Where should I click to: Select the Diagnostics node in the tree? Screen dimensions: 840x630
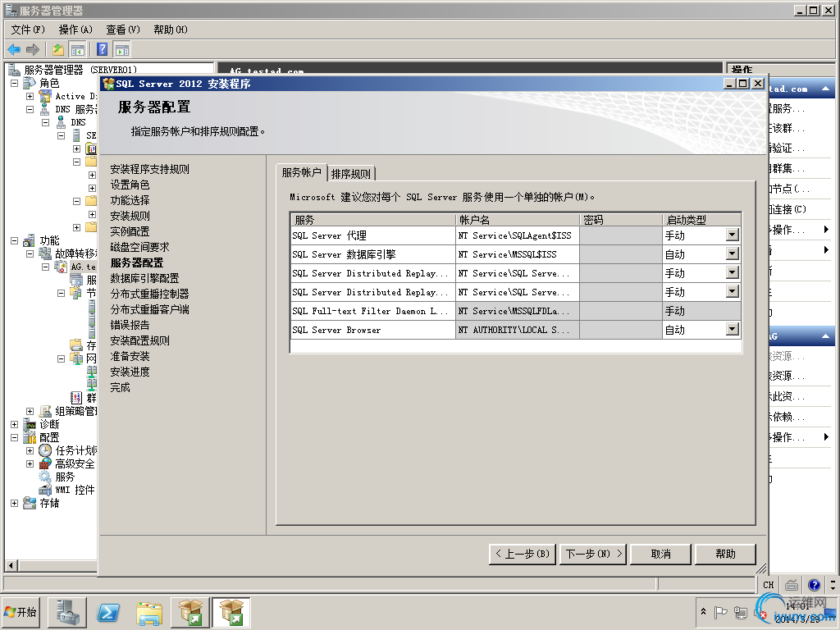click(x=49, y=424)
